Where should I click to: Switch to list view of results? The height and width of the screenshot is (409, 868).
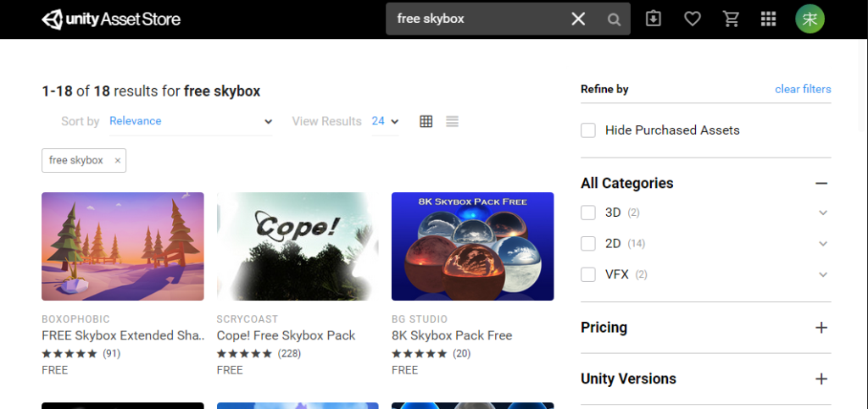[x=452, y=121]
